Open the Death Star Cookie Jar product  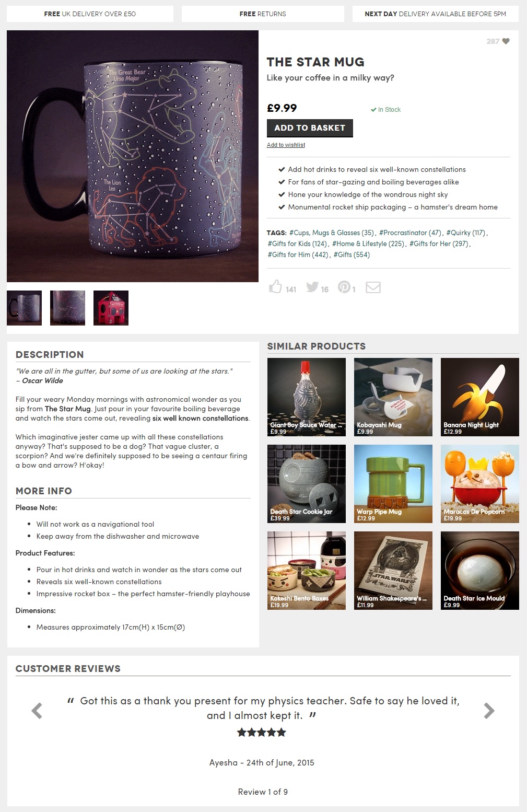pos(307,484)
